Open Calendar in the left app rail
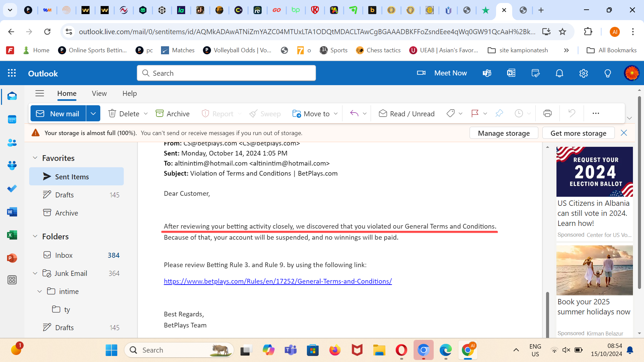Image resolution: width=644 pixels, height=362 pixels. (12, 119)
